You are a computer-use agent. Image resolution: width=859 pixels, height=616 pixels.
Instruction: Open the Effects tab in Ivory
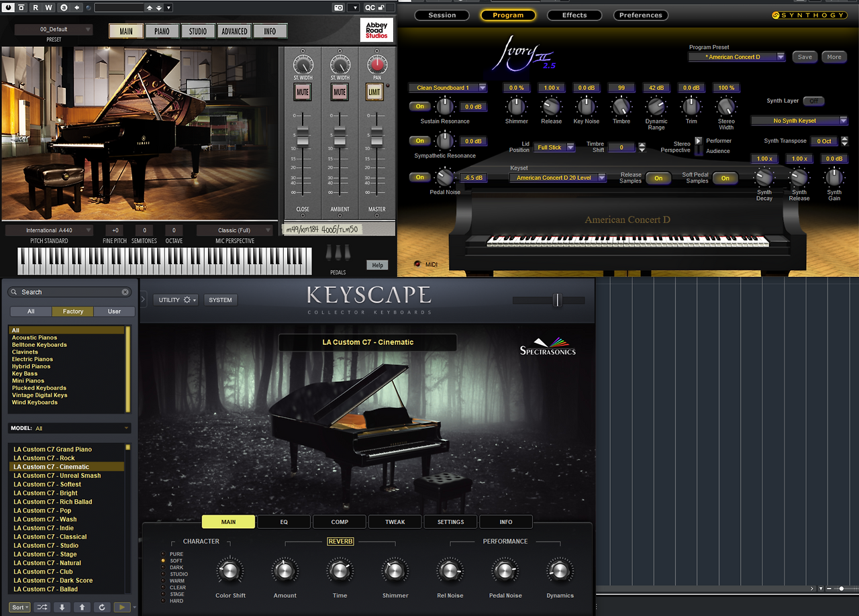pyautogui.click(x=574, y=15)
